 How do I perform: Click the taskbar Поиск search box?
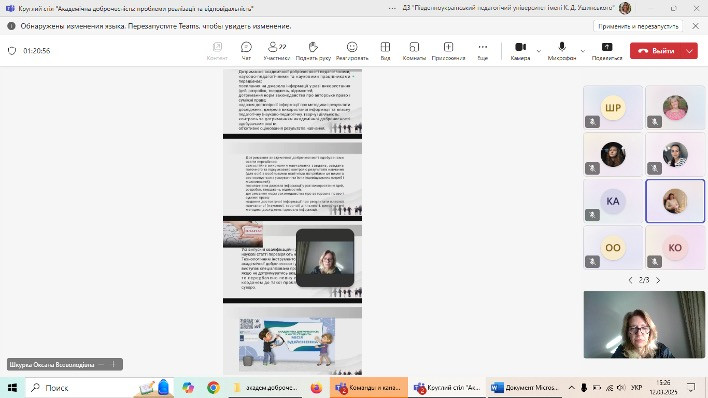99,388
